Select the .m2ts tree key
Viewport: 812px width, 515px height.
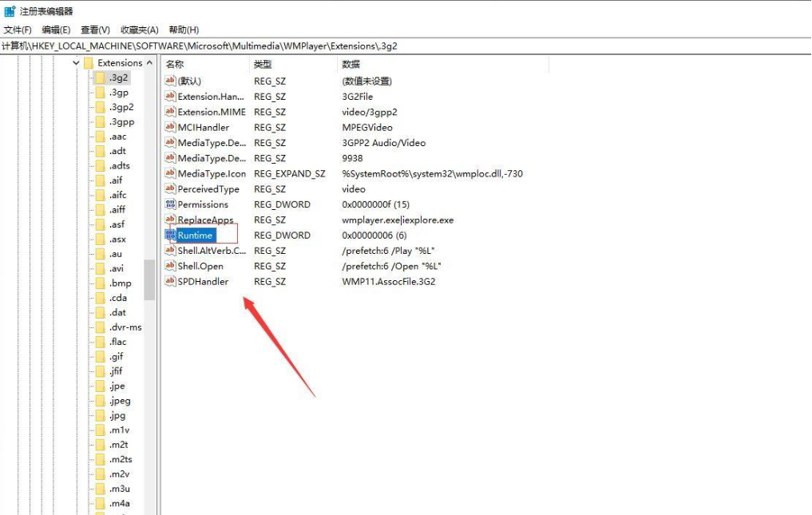pos(121,460)
